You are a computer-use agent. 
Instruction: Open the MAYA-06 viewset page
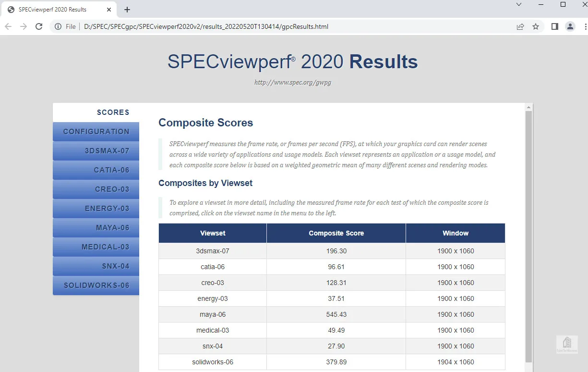pyautogui.click(x=96, y=227)
